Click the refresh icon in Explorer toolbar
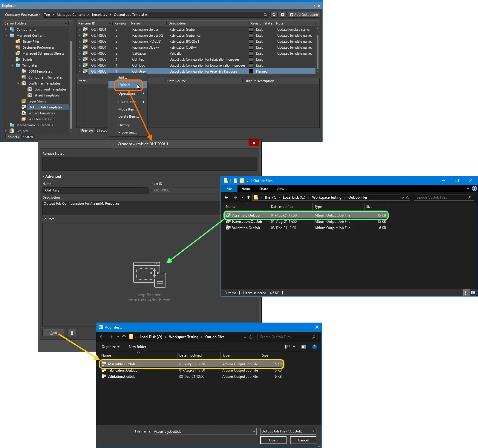This screenshot has width=478, height=448. point(274,15)
